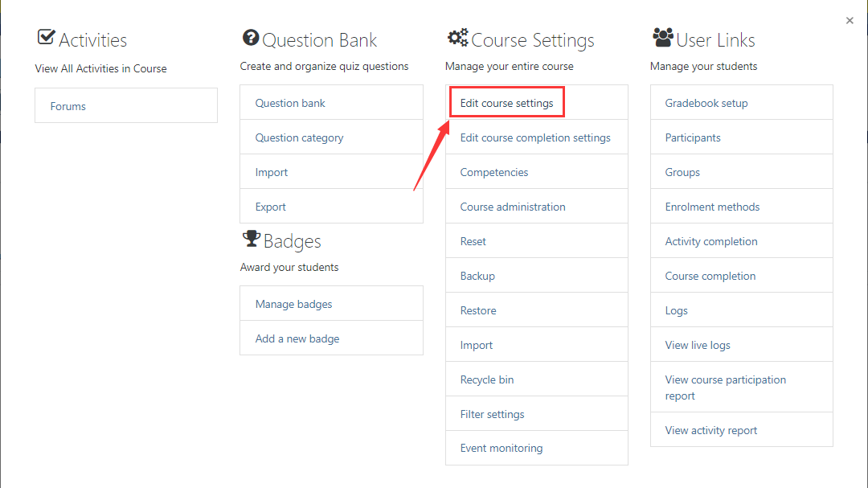View course participation report
Screen dimensions: 868x488
(726, 388)
